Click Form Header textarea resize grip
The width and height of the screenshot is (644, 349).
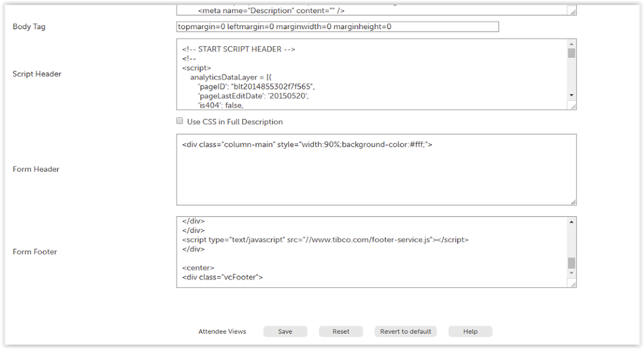coord(573,202)
